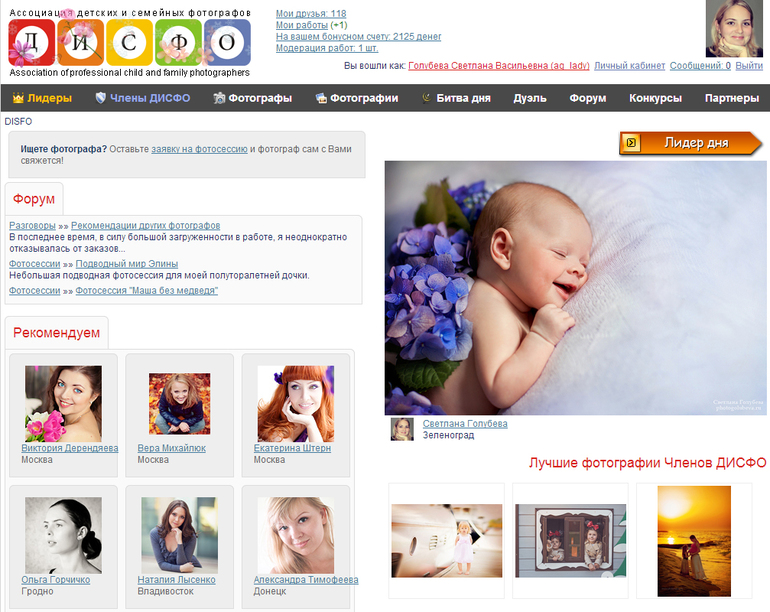This screenshot has height=612, width=770.
Task: Open Разговоры forum category
Action: click(x=32, y=225)
